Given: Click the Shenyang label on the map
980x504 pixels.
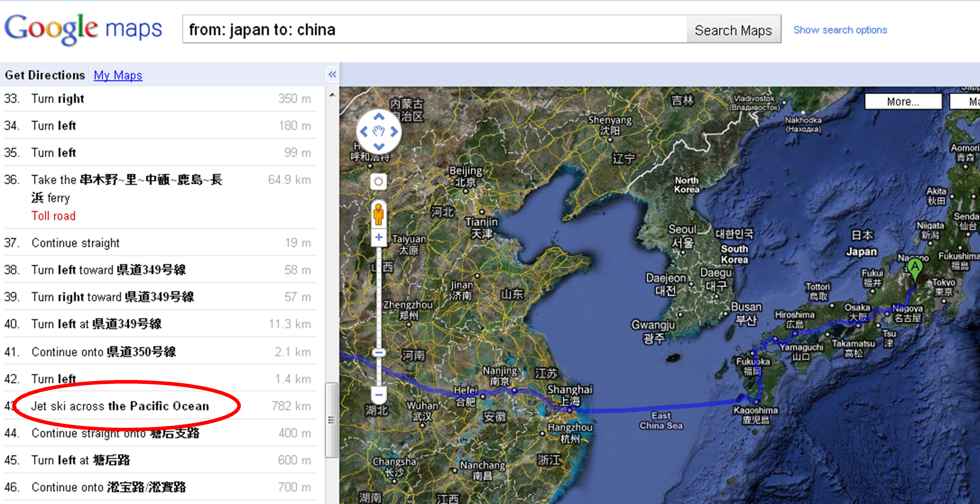Looking at the screenshot, I should click(x=610, y=125).
